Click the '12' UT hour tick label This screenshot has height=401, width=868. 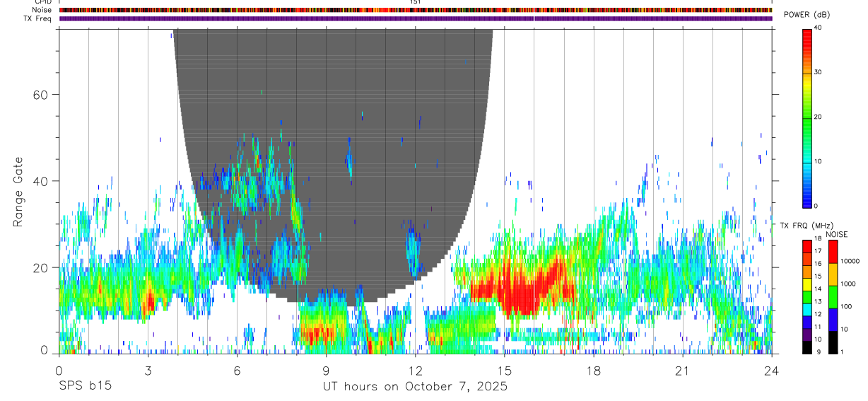415,370
